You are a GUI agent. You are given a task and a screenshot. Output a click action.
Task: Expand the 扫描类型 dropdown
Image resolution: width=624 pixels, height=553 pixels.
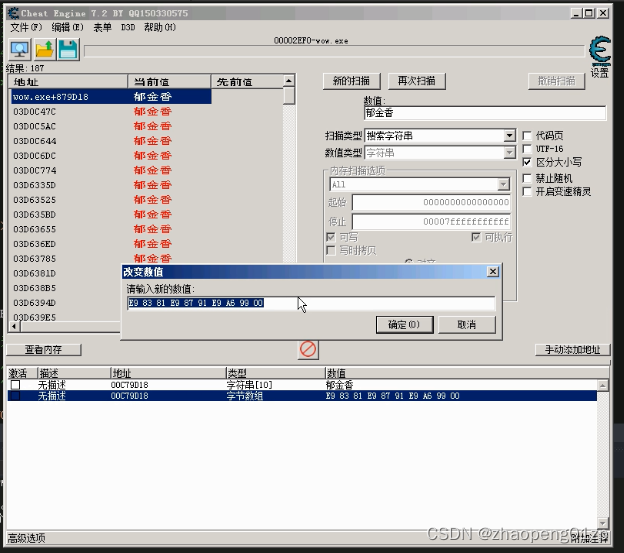click(509, 136)
